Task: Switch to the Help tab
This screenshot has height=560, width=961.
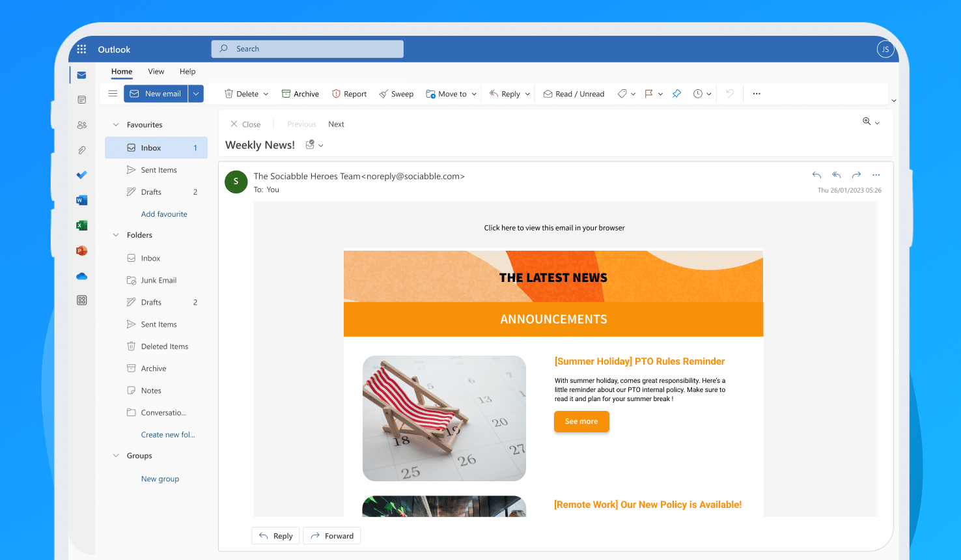Action: pos(188,72)
